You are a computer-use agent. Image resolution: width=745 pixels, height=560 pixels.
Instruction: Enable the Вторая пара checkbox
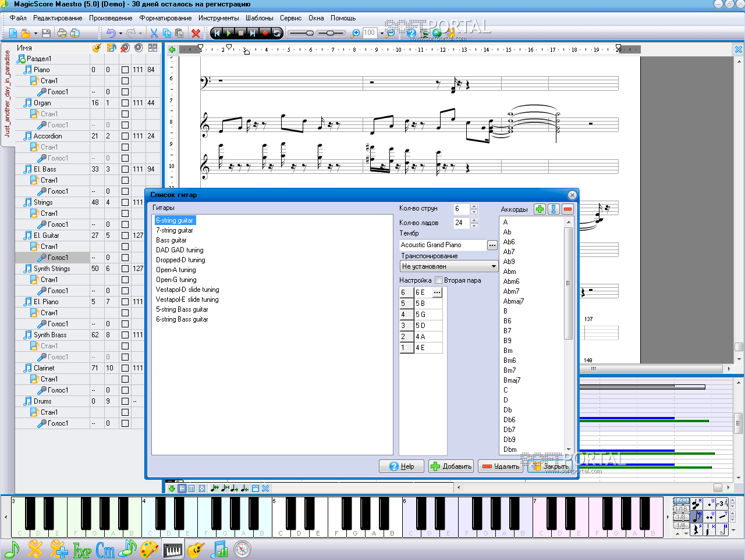(x=439, y=280)
